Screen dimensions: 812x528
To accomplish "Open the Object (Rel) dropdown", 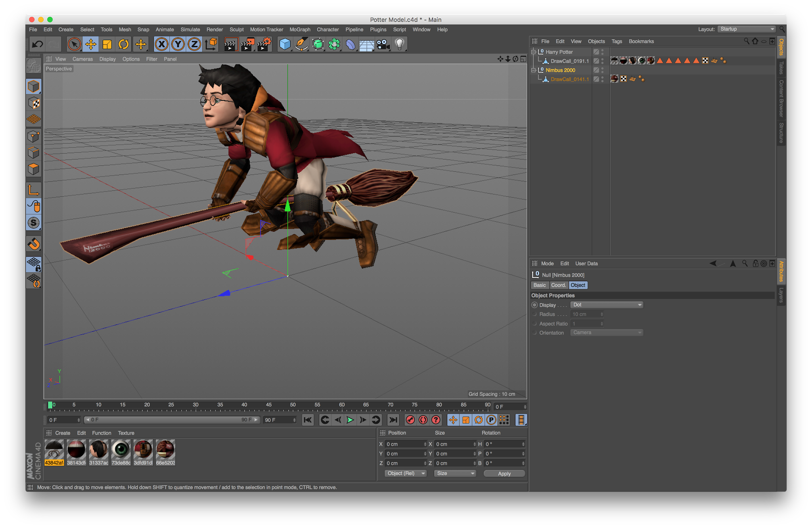I will (405, 473).
